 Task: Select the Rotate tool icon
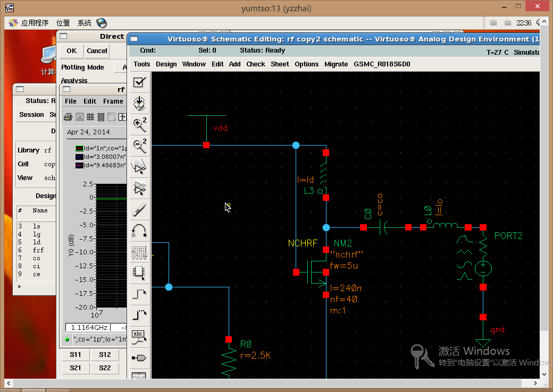coord(139,230)
